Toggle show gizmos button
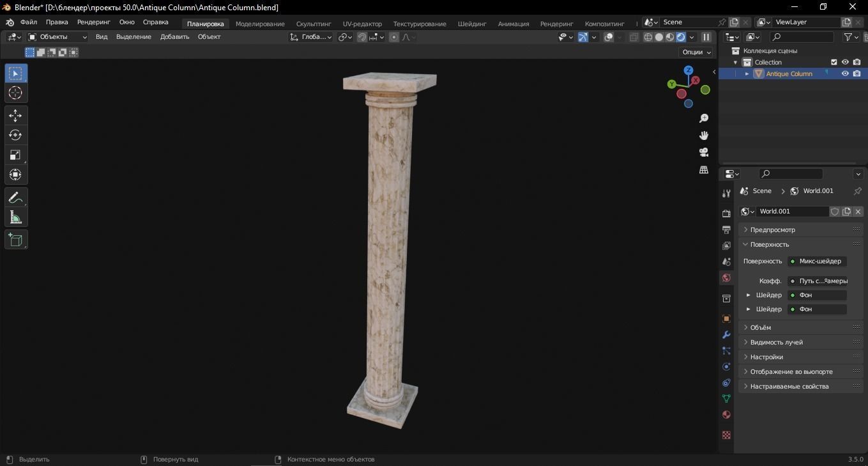The height and width of the screenshot is (466, 868). pos(583,37)
